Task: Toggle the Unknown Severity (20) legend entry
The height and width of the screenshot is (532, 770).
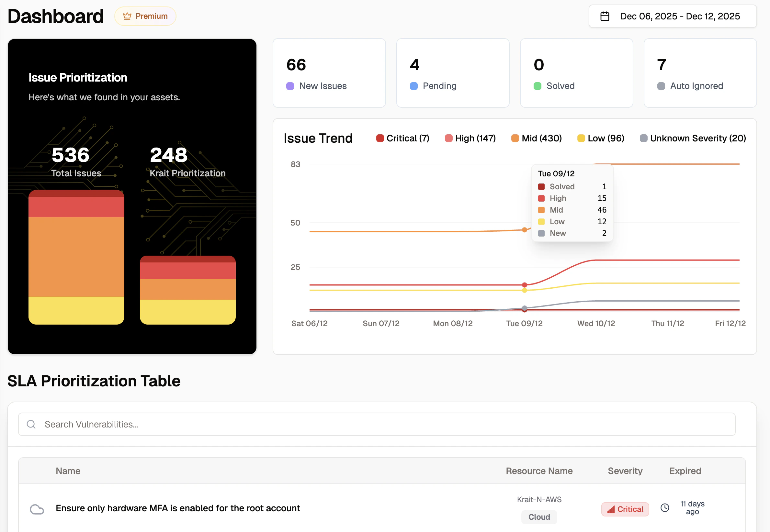Action: pyautogui.click(x=692, y=138)
